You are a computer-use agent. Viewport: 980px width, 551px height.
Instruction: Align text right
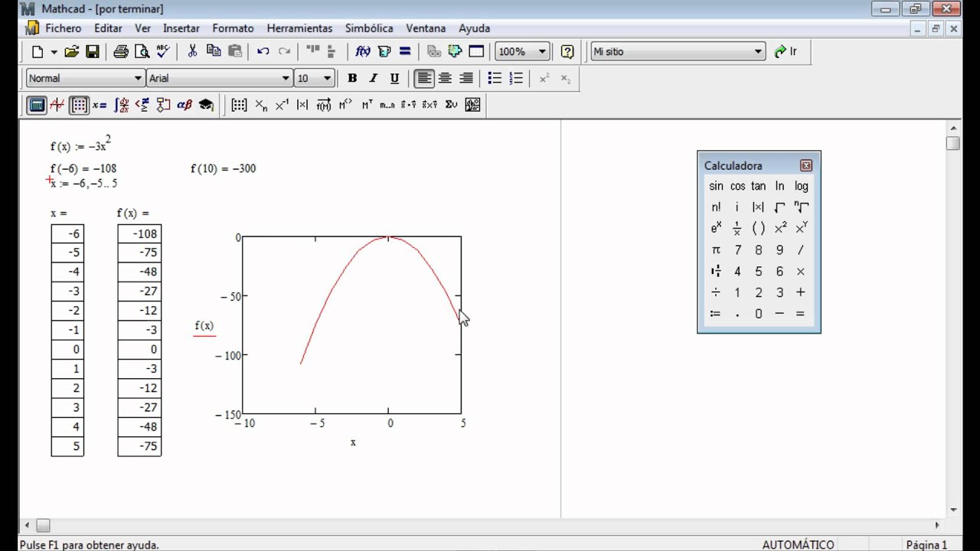click(465, 78)
